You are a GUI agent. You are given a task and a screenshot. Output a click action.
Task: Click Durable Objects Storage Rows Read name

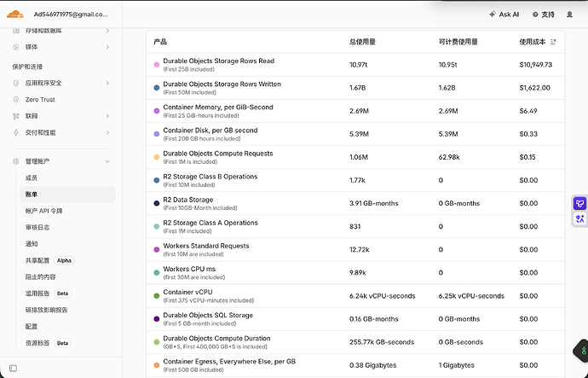(x=219, y=61)
